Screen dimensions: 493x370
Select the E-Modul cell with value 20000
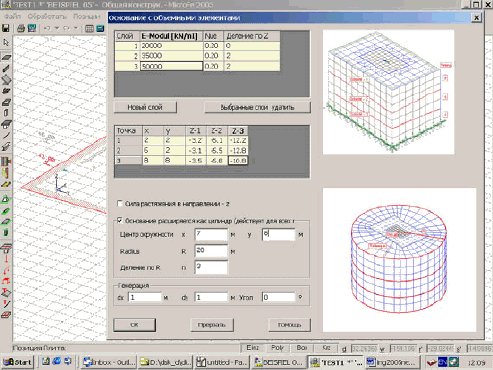coord(171,46)
